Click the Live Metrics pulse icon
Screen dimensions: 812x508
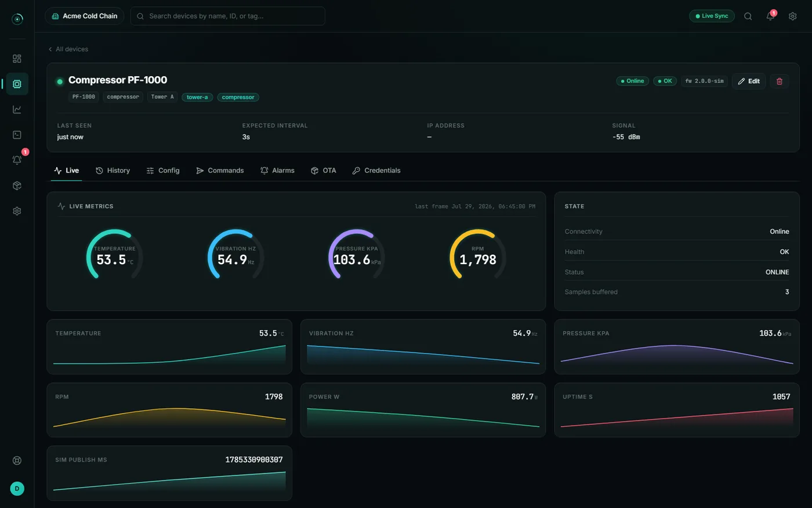pyautogui.click(x=61, y=206)
